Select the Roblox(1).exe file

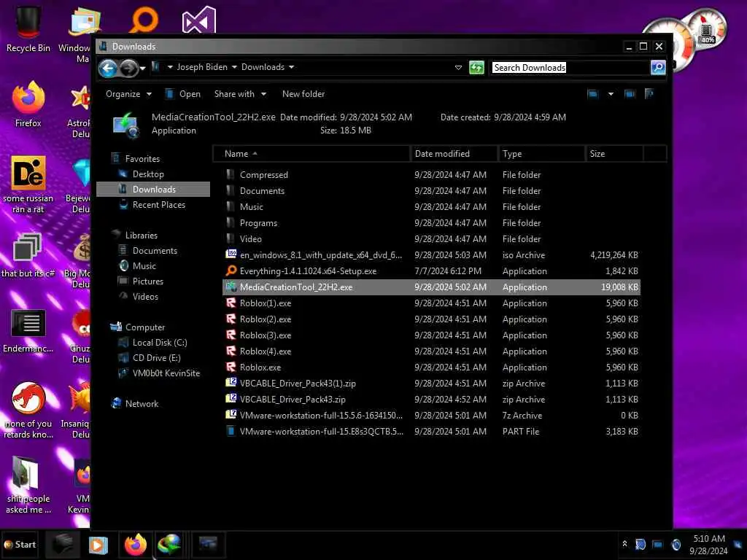click(432, 303)
